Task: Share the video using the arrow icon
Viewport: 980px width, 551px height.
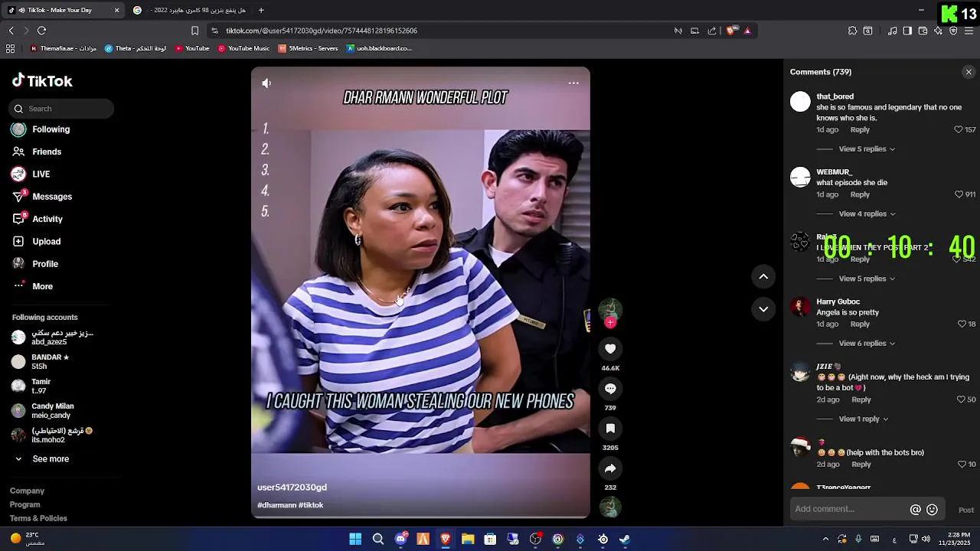Action: 610,468
